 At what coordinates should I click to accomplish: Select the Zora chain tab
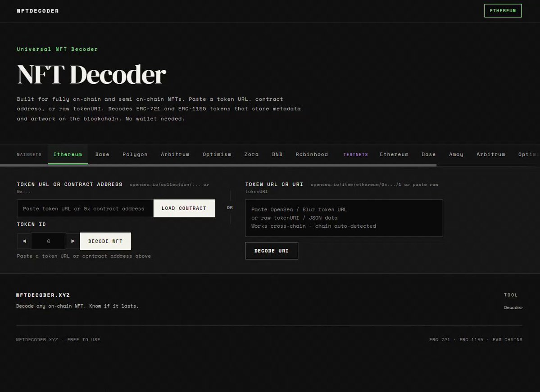tap(251, 154)
